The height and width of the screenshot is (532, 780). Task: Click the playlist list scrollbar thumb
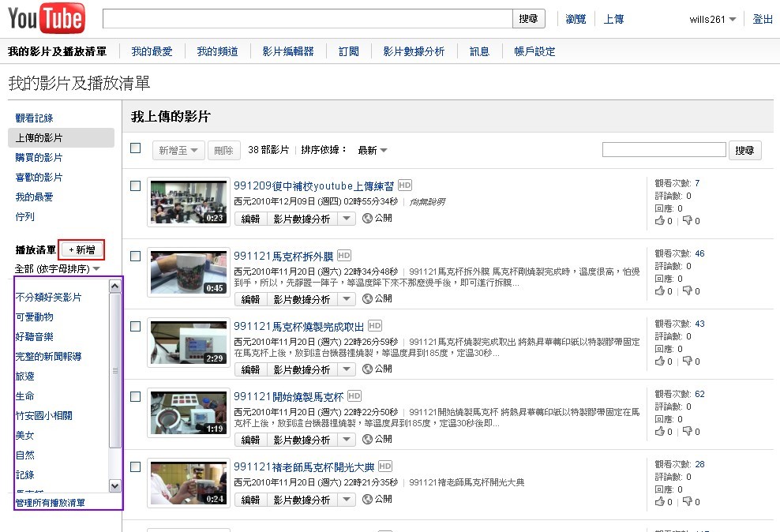tap(115, 370)
